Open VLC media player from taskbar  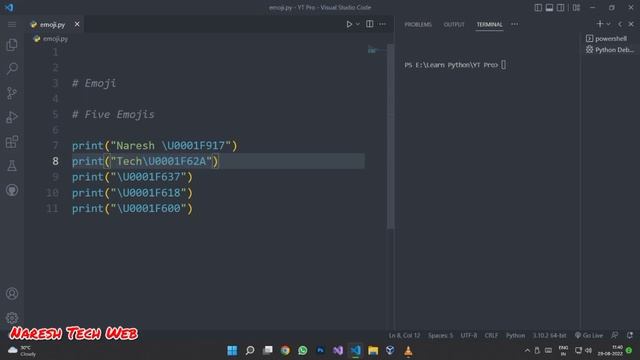(x=408, y=350)
